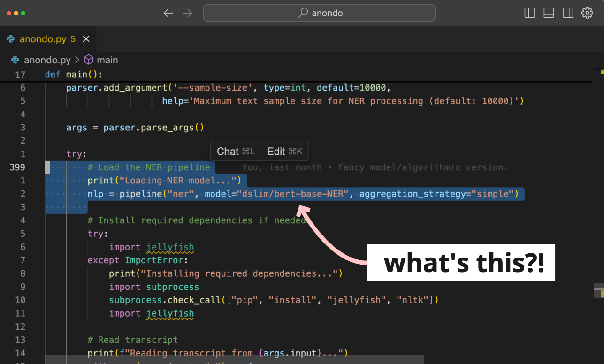Toggle the secondary side bar layout icon
This screenshot has height=364, width=604.
tap(568, 13)
